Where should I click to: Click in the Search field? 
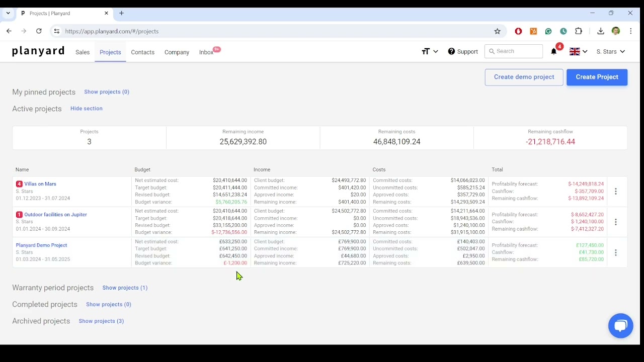[514, 51]
